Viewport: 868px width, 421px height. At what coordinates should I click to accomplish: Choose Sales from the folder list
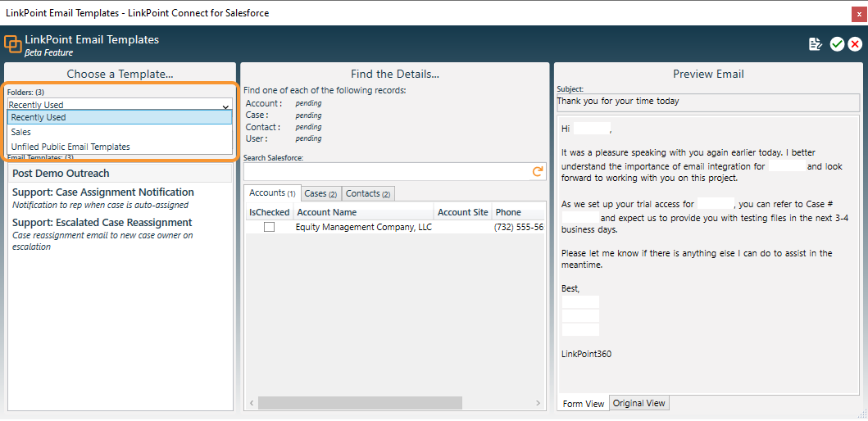(21, 132)
